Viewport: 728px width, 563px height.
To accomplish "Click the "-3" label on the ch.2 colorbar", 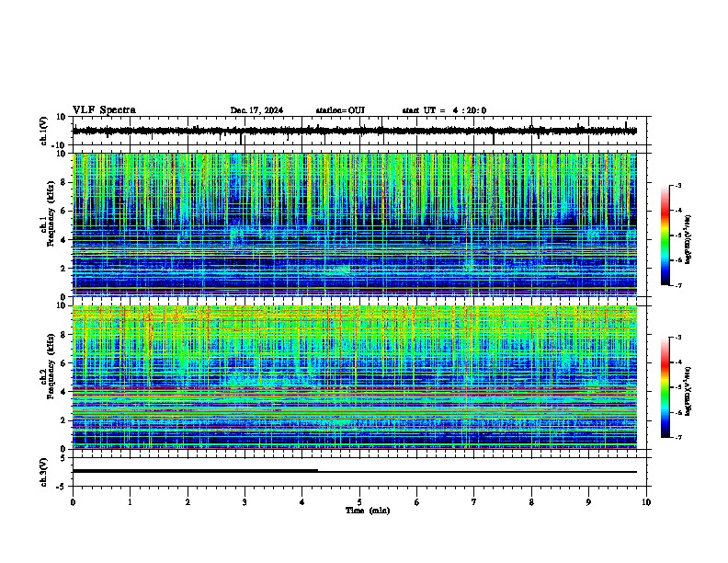I will pos(678,338).
